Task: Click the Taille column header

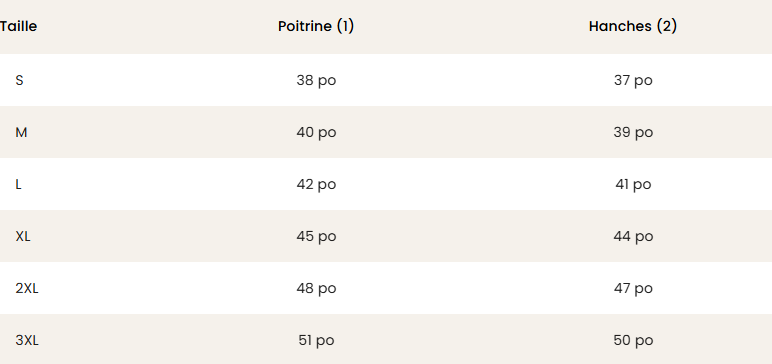Action: click(x=18, y=26)
